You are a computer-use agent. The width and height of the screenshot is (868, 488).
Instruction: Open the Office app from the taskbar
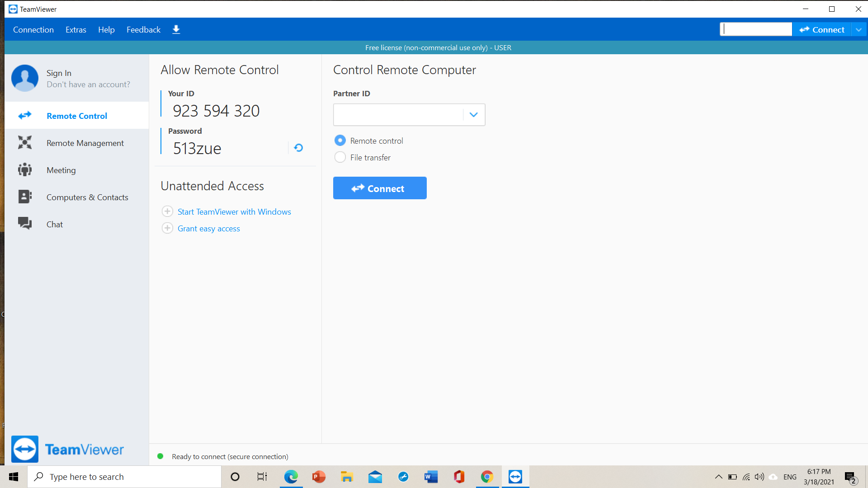click(459, 477)
